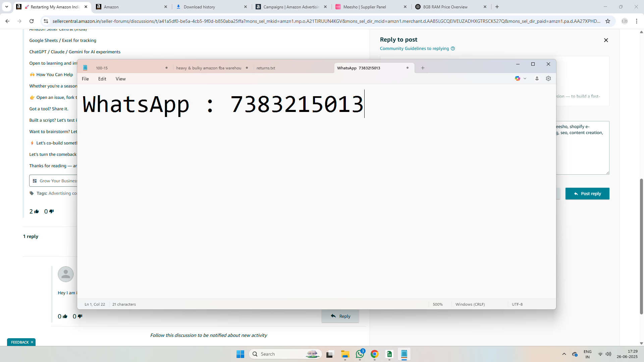Open the volume control in tray
The height and width of the screenshot is (362, 644).
click(x=608, y=354)
